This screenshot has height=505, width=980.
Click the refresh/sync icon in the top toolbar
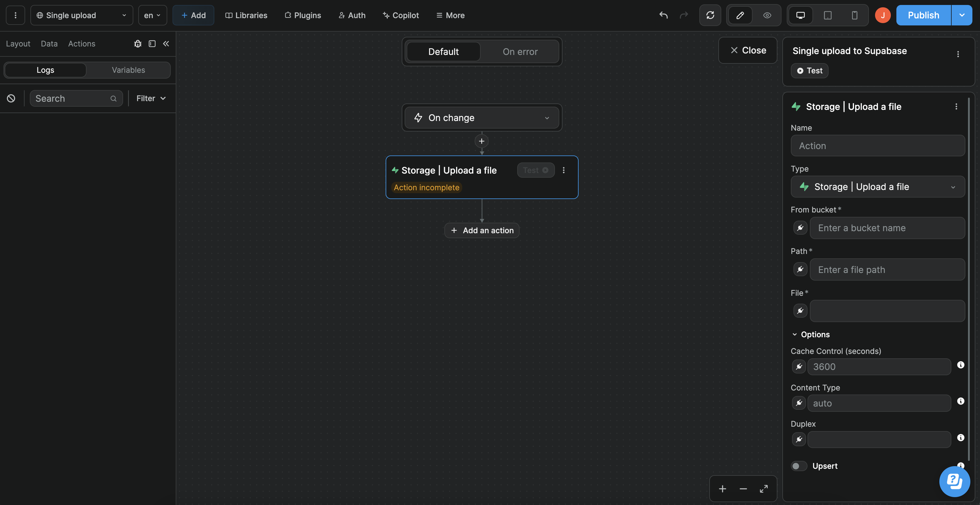[710, 15]
